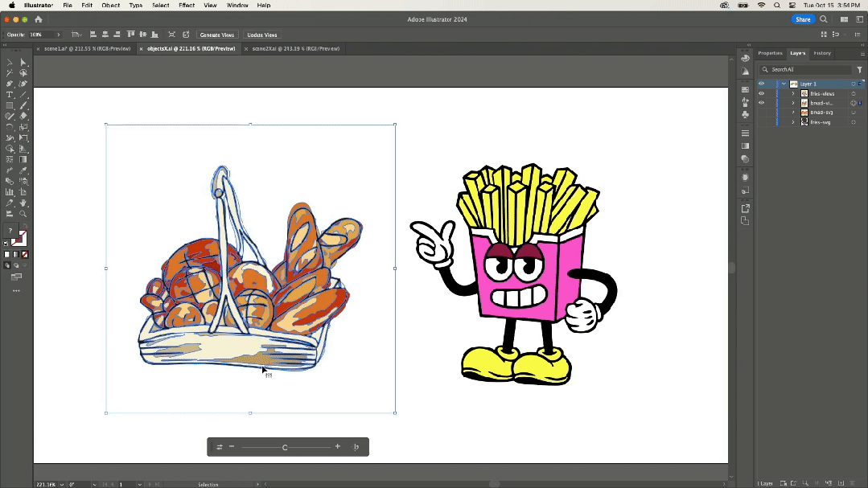Toggle the Swap Fill and Stroke icon

(x=24, y=226)
